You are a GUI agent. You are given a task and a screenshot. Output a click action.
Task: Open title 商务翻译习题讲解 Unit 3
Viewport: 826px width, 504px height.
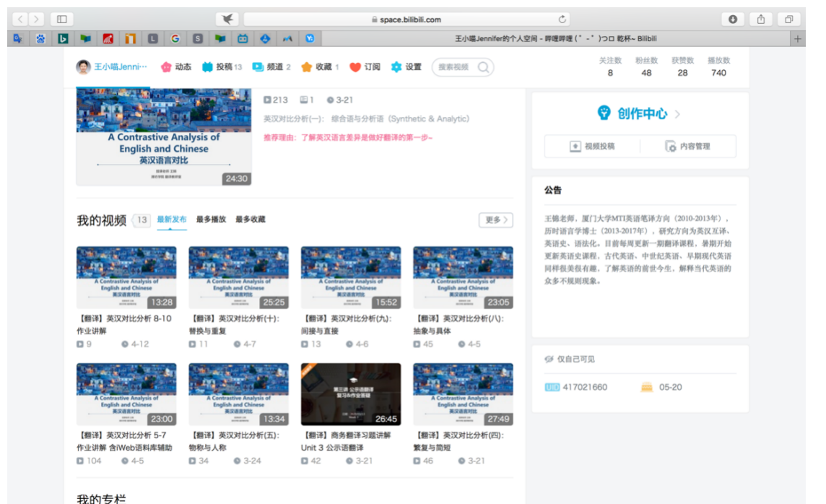point(346,441)
